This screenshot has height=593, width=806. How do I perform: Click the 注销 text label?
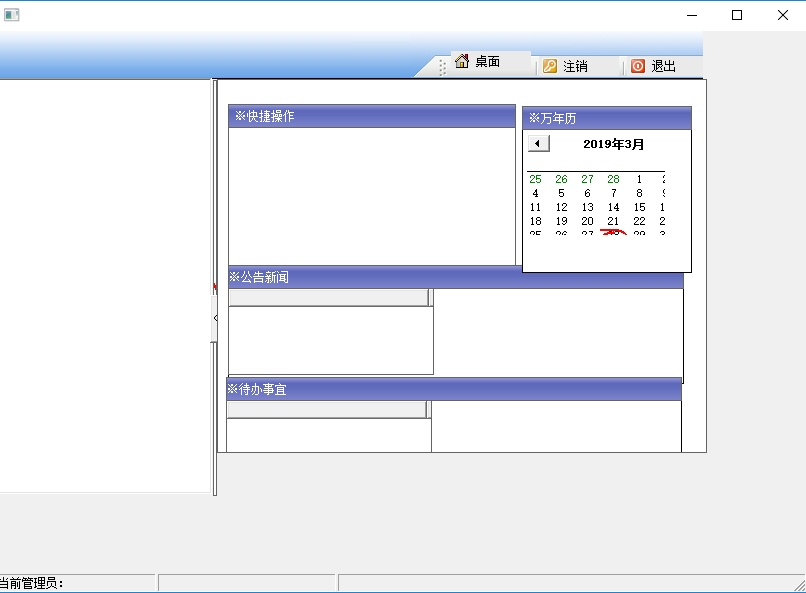(x=575, y=67)
